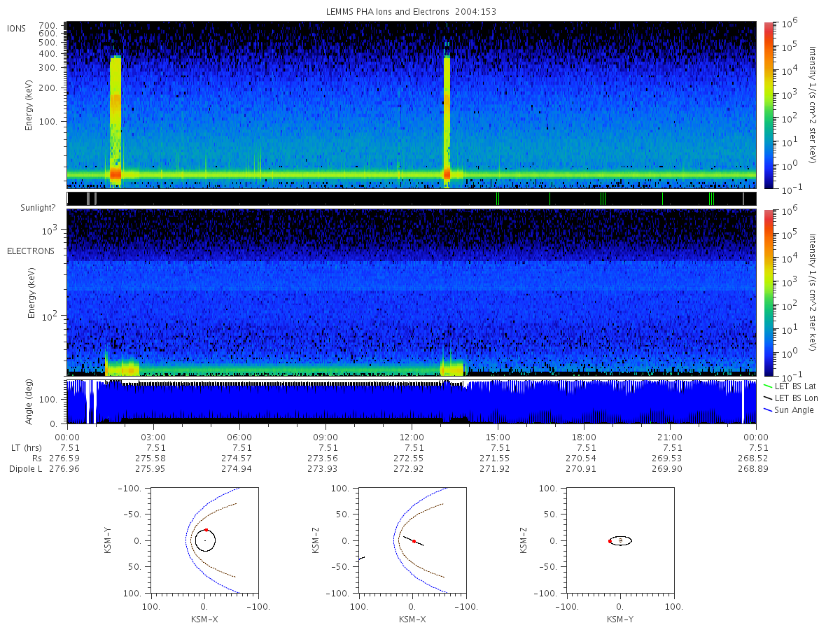Click the electrons panel intensity color bar
Screen dimensions: 840x630
768,293
